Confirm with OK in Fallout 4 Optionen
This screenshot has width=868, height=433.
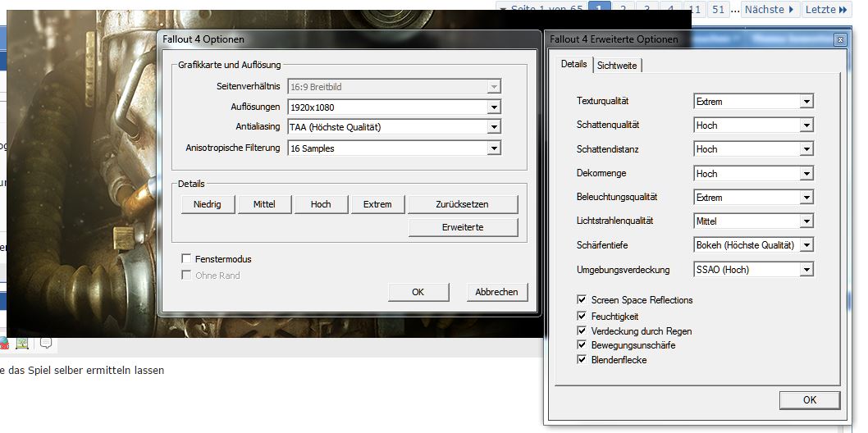tap(418, 292)
